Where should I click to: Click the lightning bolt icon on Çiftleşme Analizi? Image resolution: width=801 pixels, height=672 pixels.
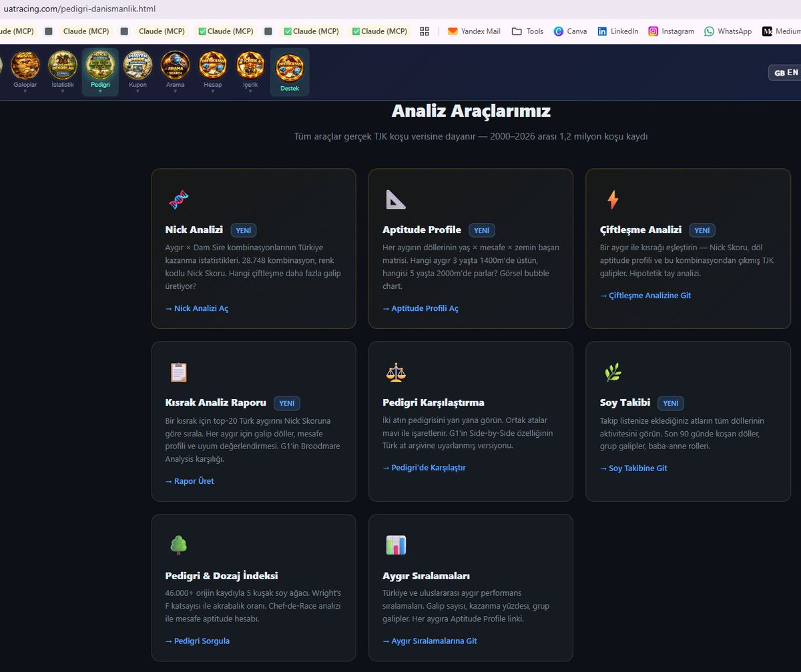(x=612, y=199)
